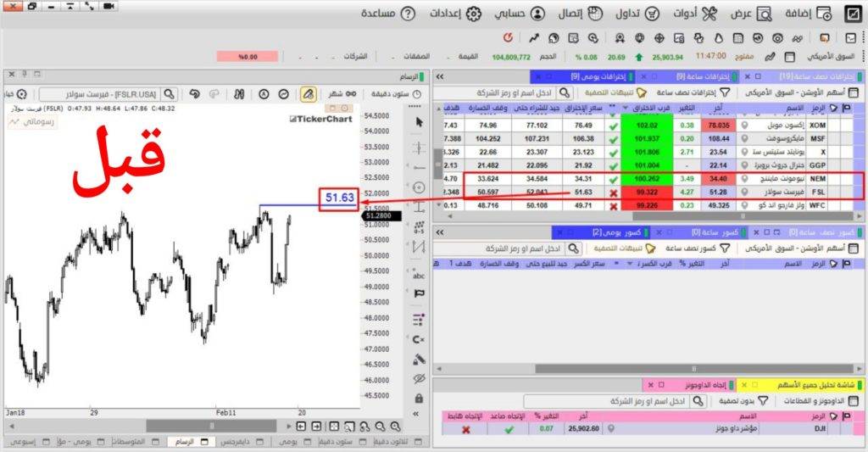Image resolution: width=868 pixels, height=452 pixels.
Task: Click the calculator table toolbar icon
Action: [x=738, y=37]
